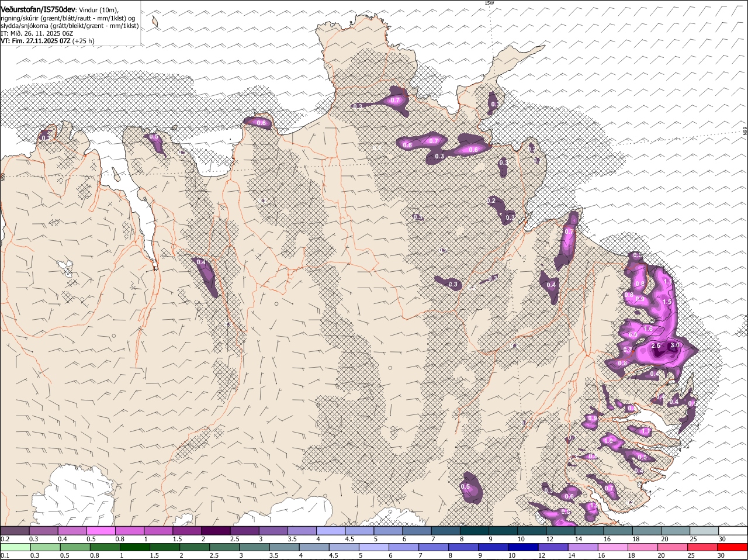Click the '10' label on lower legend row
Viewport: 748px width, 560px height.
[512, 556]
